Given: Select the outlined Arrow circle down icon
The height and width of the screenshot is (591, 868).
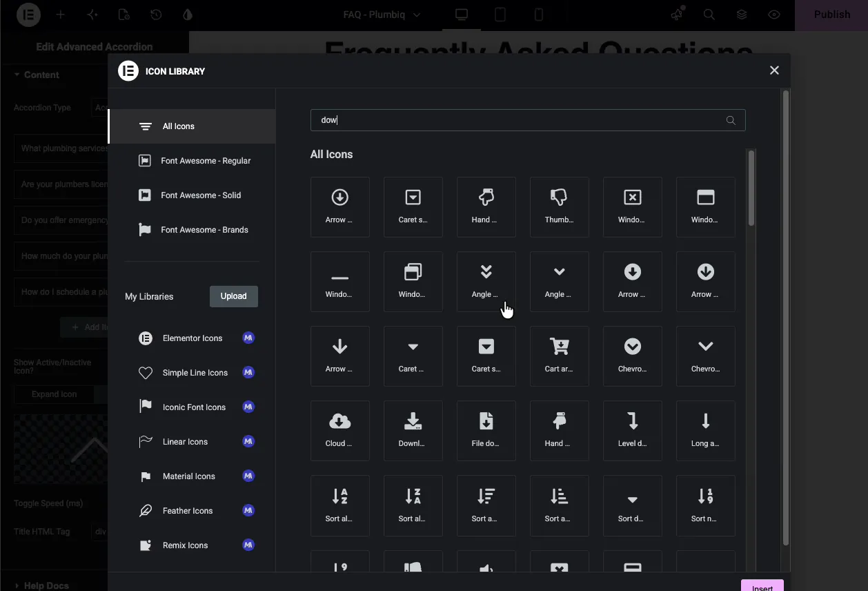Looking at the screenshot, I should [339, 207].
